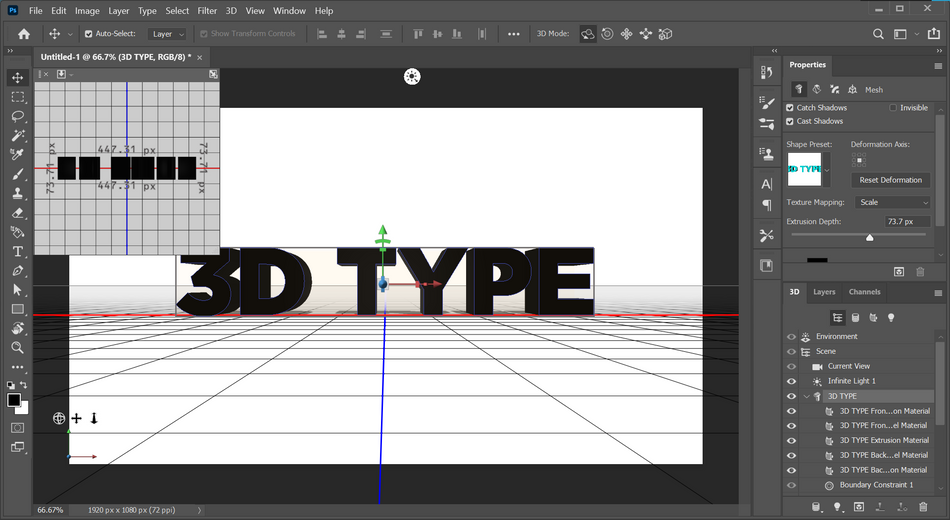950x520 pixels.
Task: Toggle visibility eye of Boundary Constraint 1
Action: 791,485
